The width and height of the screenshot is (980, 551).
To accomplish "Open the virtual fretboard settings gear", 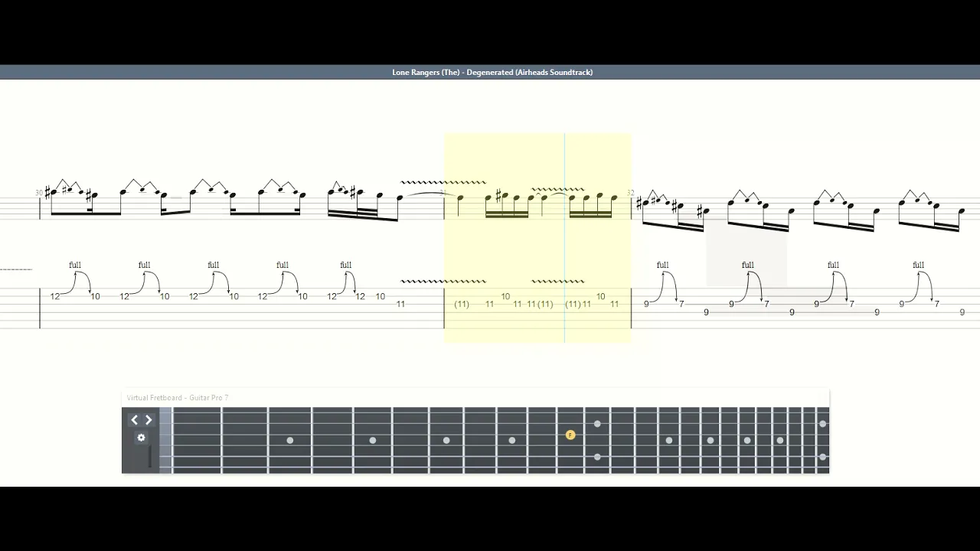I will click(x=141, y=438).
